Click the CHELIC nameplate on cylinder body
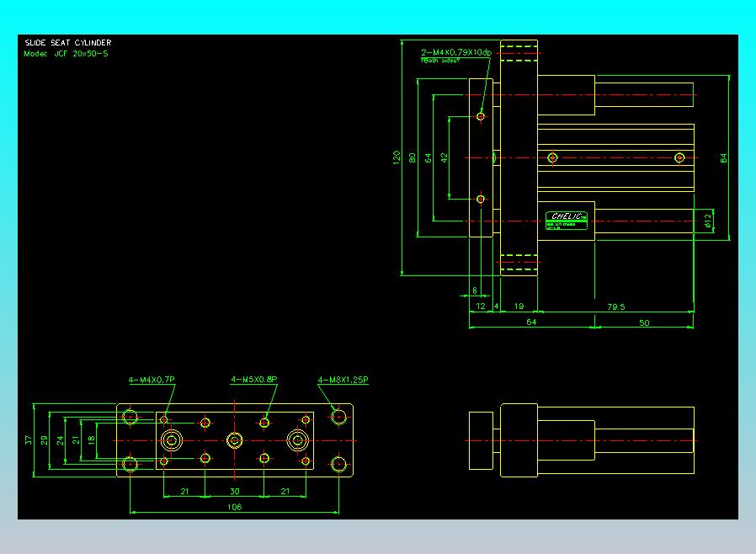Image resolution: width=756 pixels, height=554 pixels. pyautogui.click(x=567, y=221)
